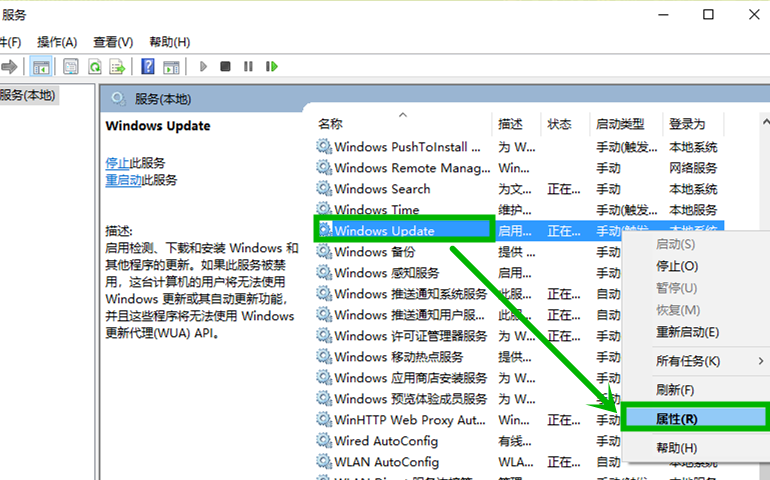Image resolution: width=770 pixels, height=480 pixels.
Task: Click the export list toolbar icon
Action: [x=117, y=66]
